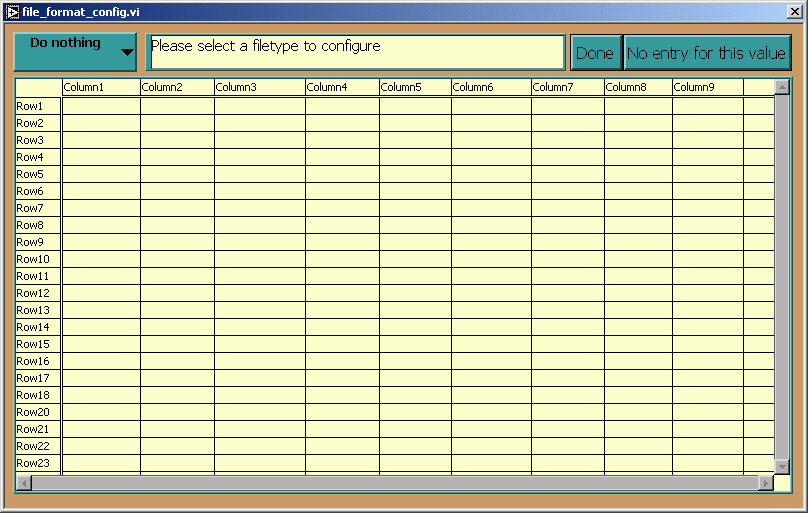Image resolution: width=808 pixels, height=513 pixels.
Task: Select the Row8 header
Action: [38, 225]
